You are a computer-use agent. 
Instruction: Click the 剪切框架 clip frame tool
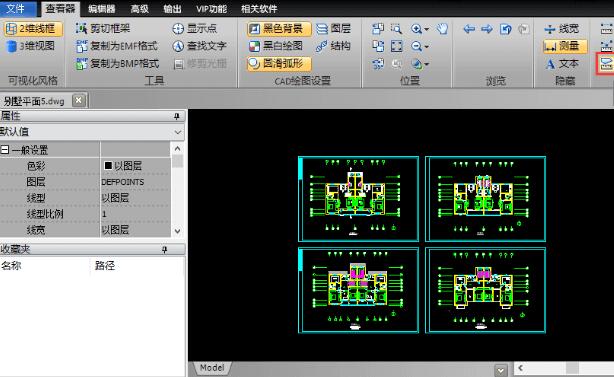coord(103,28)
